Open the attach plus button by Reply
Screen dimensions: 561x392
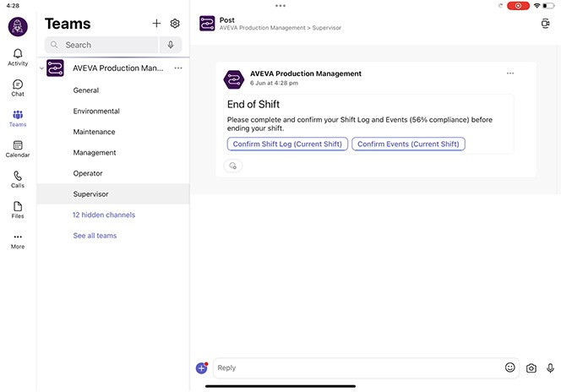[x=202, y=367]
